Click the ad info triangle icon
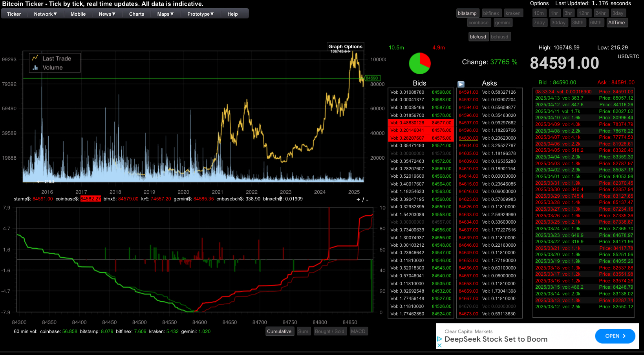The width and height of the screenshot is (644, 355). (x=439, y=339)
